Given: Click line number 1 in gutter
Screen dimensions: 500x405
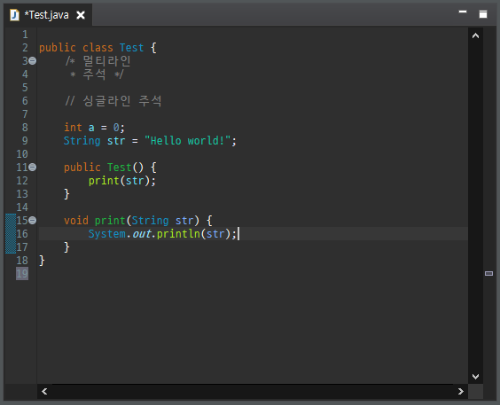Looking at the screenshot, I should pos(25,34).
